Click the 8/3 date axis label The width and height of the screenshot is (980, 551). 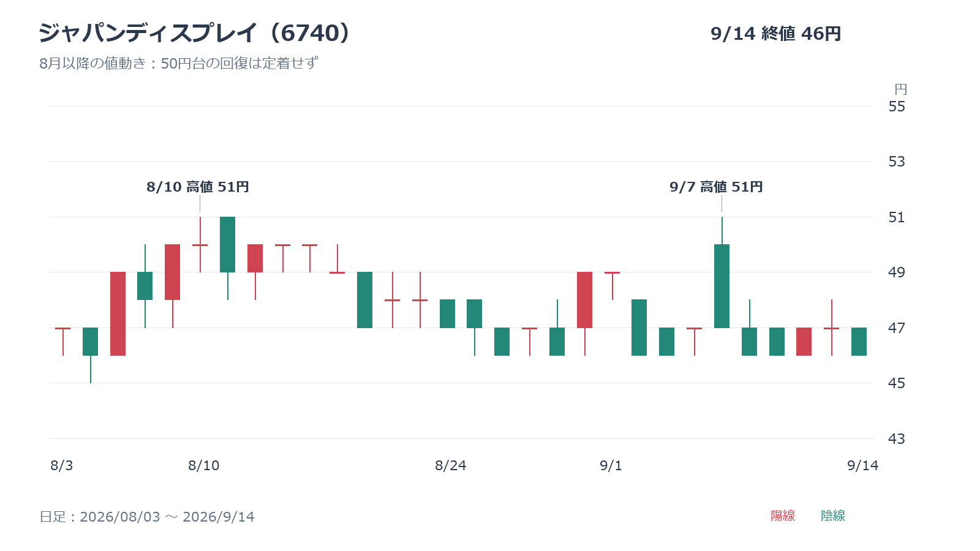point(62,466)
